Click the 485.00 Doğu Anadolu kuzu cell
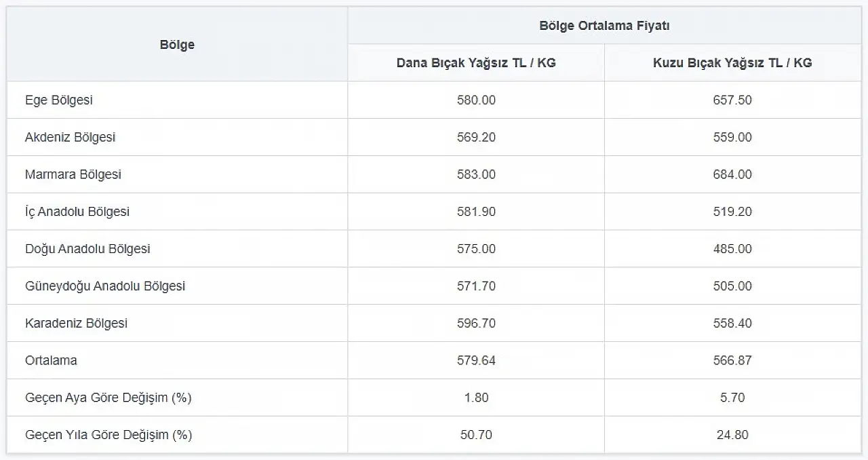 [732, 249]
